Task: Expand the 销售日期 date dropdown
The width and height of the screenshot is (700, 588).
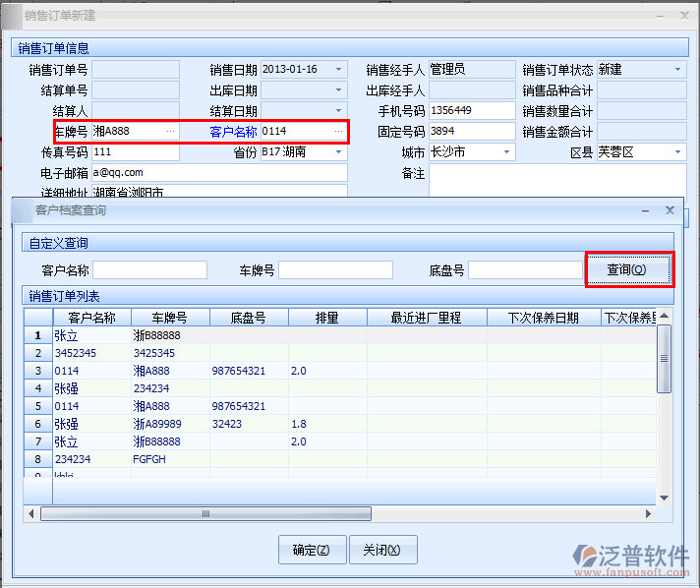Action: point(339,70)
